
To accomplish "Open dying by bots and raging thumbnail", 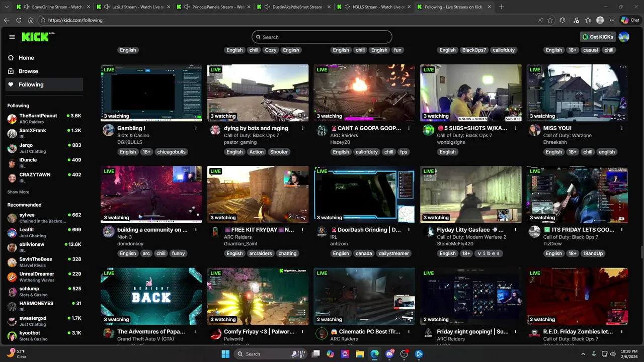I will tap(258, 93).
